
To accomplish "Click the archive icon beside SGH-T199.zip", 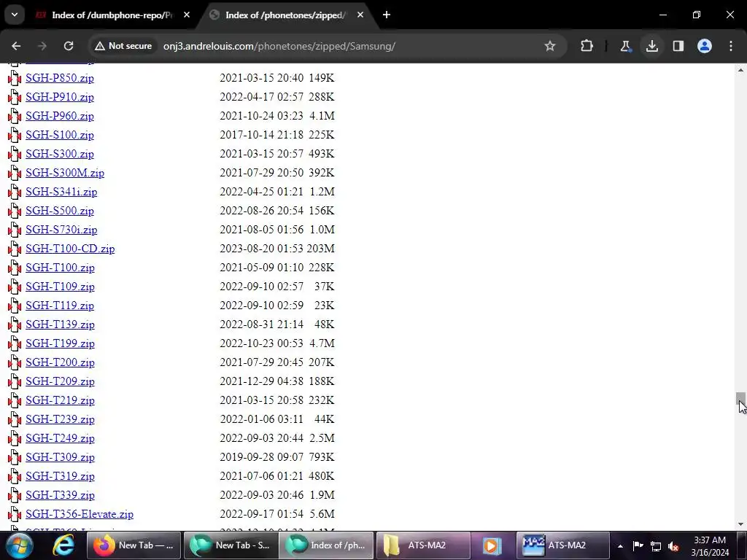I will click(15, 344).
